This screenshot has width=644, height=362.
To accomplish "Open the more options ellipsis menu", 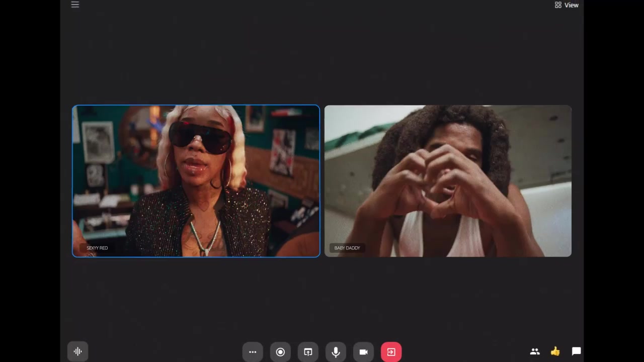I will [x=253, y=352].
